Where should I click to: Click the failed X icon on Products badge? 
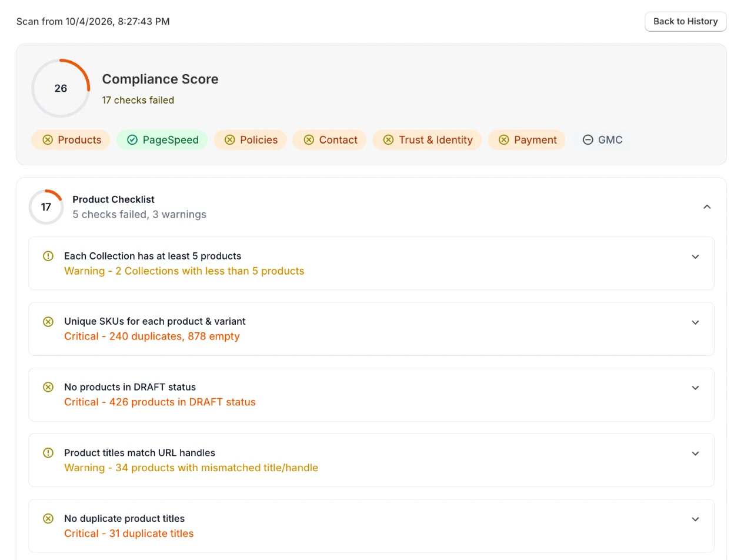tap(48, 140)
